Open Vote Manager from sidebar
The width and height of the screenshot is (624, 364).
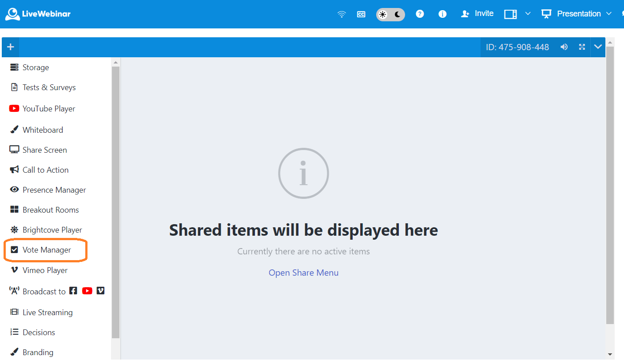[x=47, y=250]
